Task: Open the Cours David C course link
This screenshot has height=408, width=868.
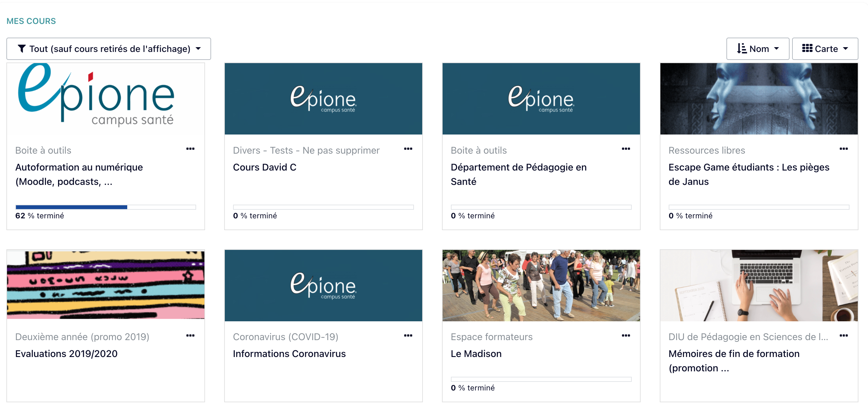Action: coord(264,167)
